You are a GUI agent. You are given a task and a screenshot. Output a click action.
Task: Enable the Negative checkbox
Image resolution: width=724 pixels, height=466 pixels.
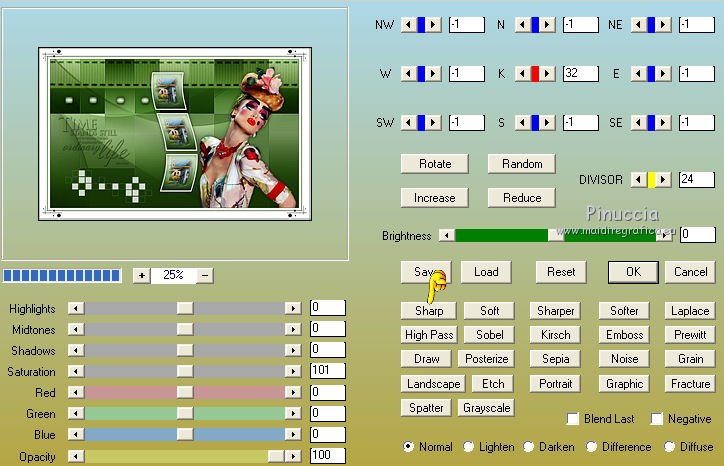pyautogui.click(x=657, y=418)
